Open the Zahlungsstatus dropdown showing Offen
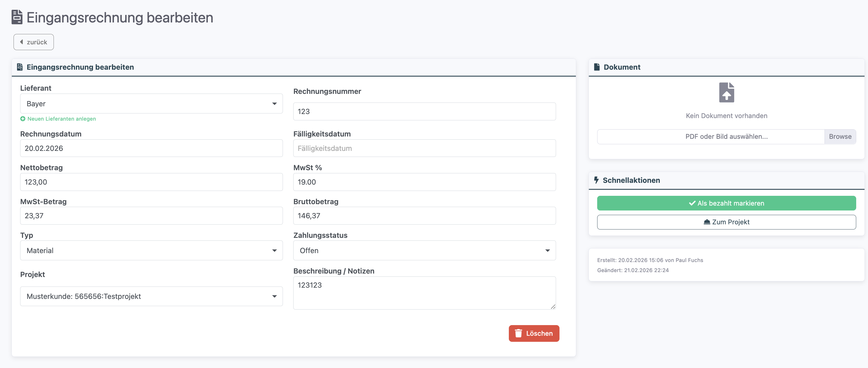 tap(424, 251)
